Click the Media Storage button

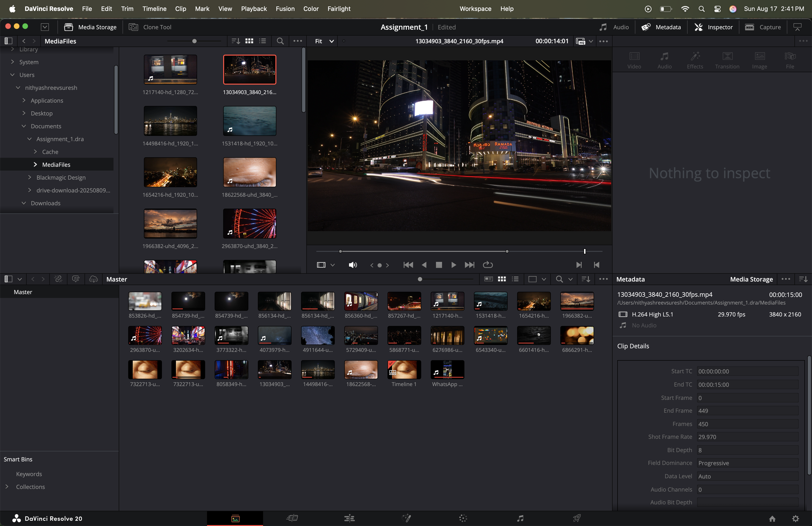point(90,27)
